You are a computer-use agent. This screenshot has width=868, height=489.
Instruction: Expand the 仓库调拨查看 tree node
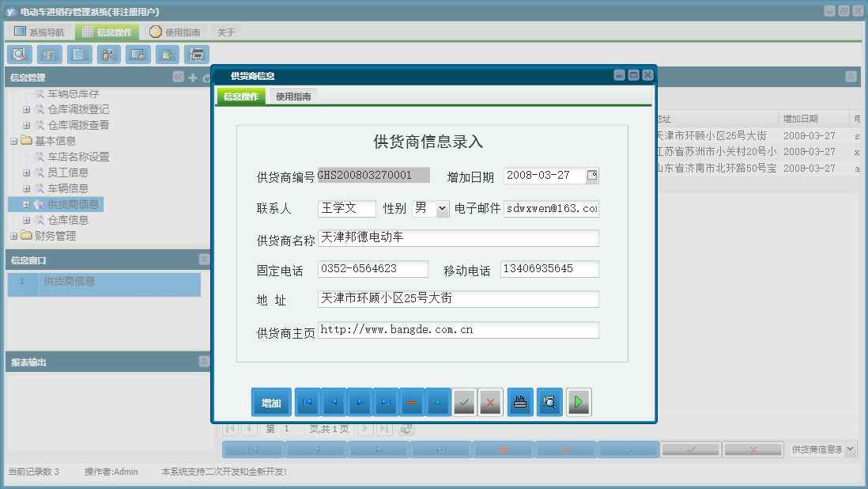pyautogui.click(x=27, y=126)
